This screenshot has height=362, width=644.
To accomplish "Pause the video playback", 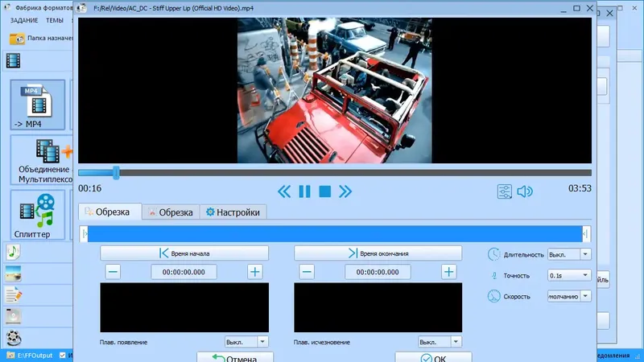I will 304,191.
